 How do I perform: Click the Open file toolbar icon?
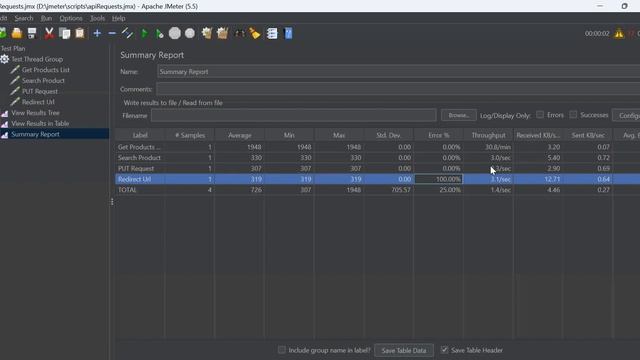tap(17, 33)
